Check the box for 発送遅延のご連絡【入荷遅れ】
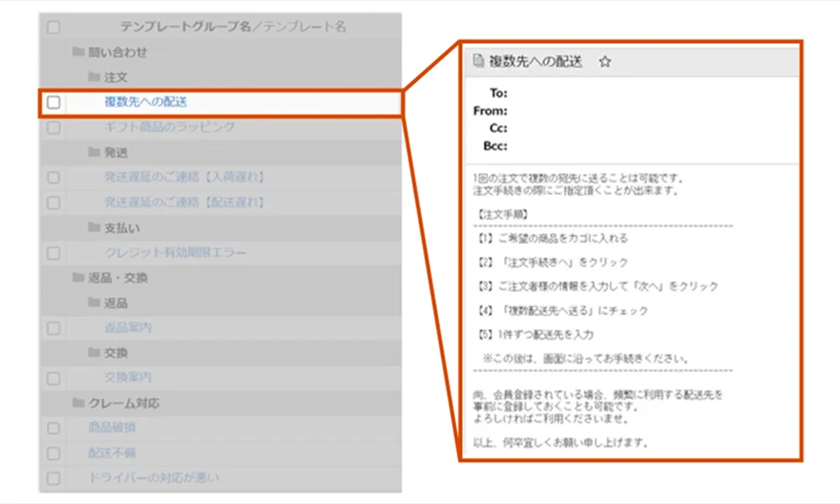 (54, 177)
